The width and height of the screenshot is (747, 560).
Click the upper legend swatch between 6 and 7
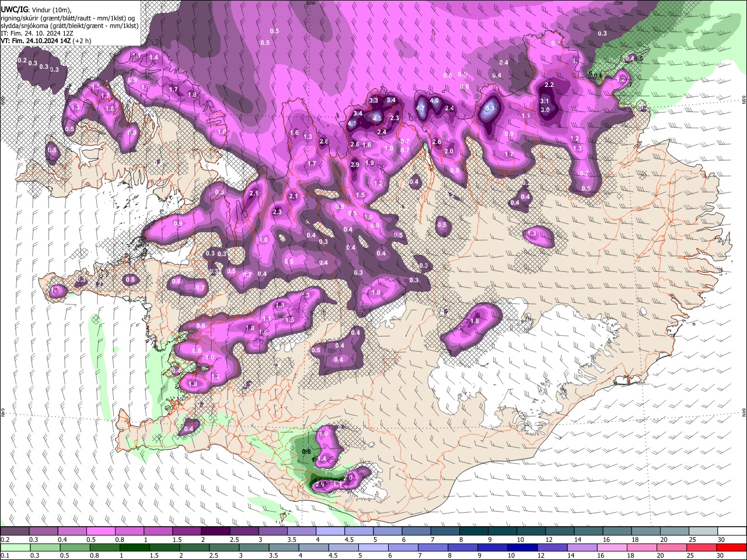[416, 531]
